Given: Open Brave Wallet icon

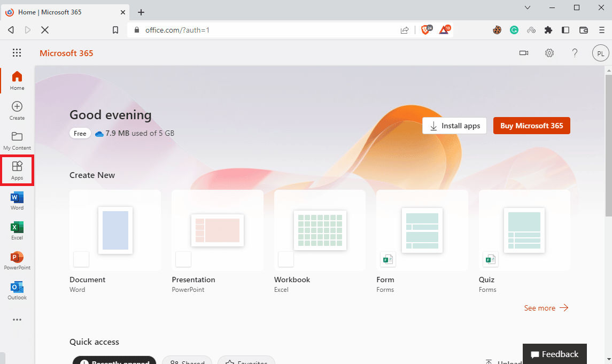Looking at the screenshot, I should (x=584, y=30).
